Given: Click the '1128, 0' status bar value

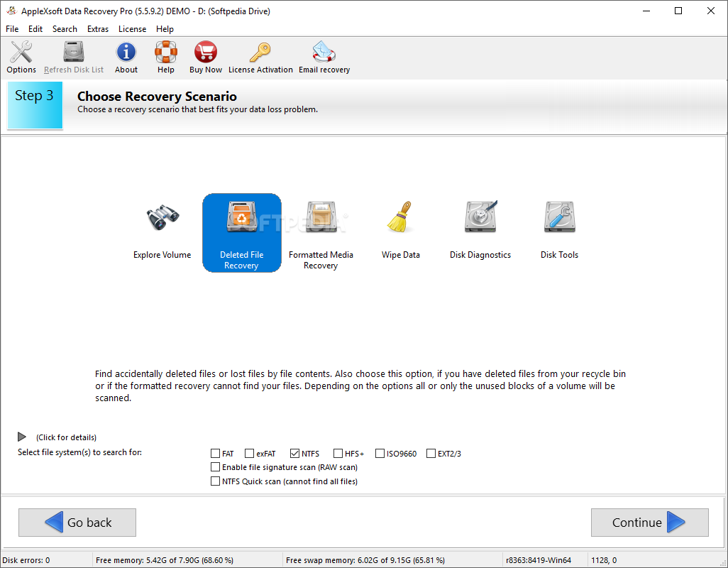Looking at the screenshot, I should [x=604, y=560].
